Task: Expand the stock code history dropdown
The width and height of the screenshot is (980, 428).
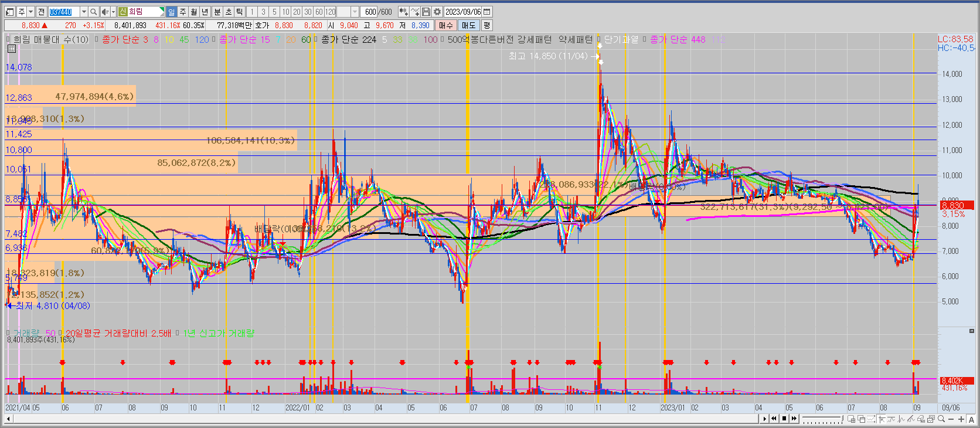Action: click(84, 12)
